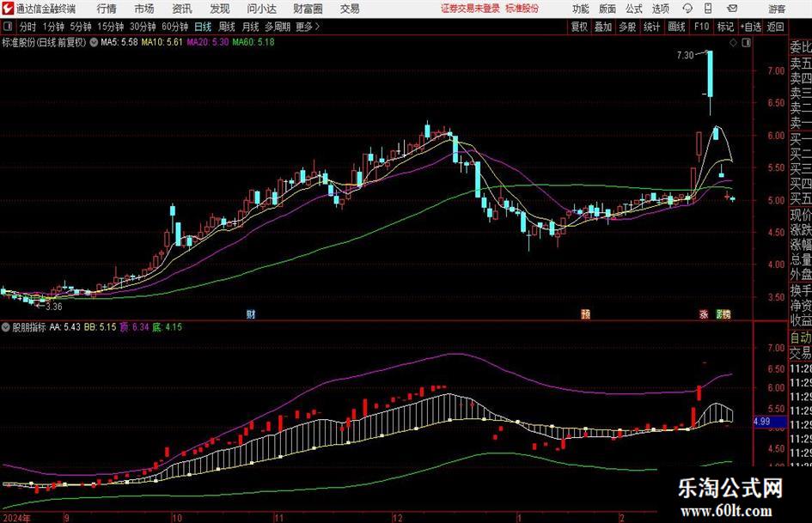Screen dimensions: 812x523
Task: Click the 2024年 date axis label
Action: tap(16, 518)
